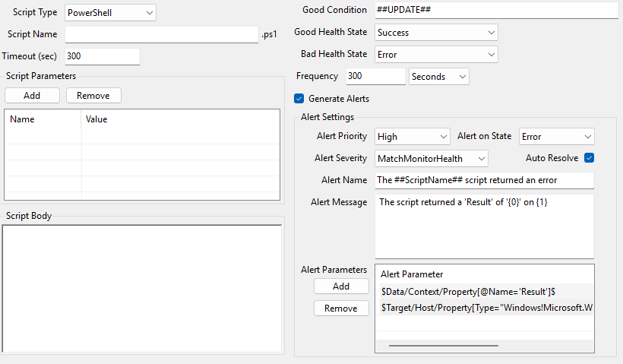Open the Alert Priority dropdown

(412, 137)
